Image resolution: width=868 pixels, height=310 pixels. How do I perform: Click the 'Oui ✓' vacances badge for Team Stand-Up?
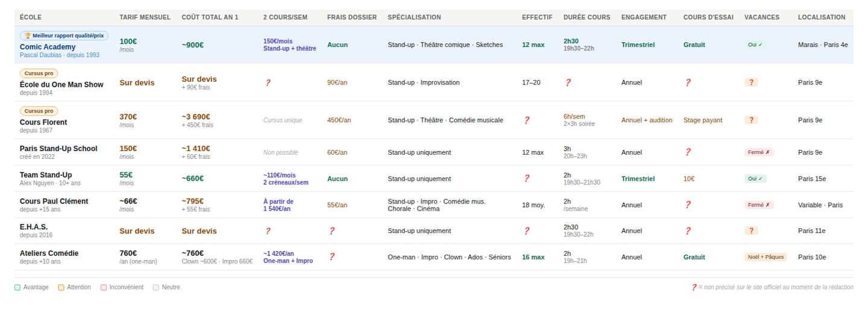[756, 179]
